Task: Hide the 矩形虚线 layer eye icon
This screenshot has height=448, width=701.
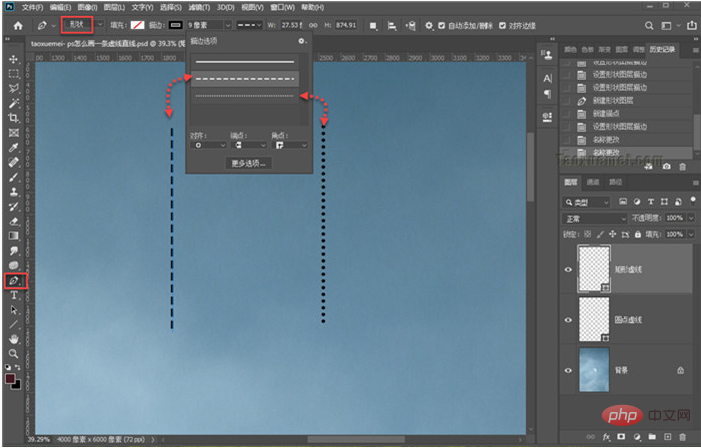Action: (x=568, y=269)
